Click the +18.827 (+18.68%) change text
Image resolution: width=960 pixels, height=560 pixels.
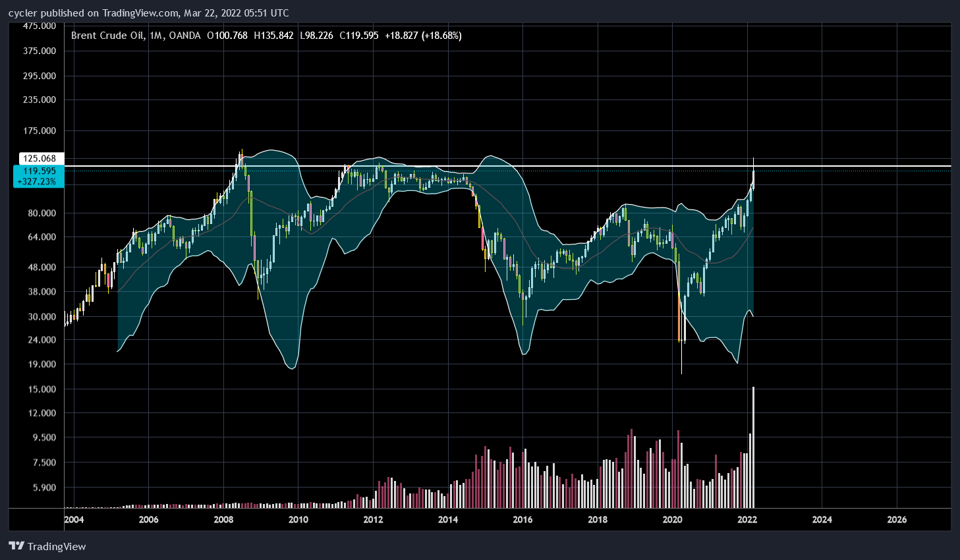click(424, 36)
